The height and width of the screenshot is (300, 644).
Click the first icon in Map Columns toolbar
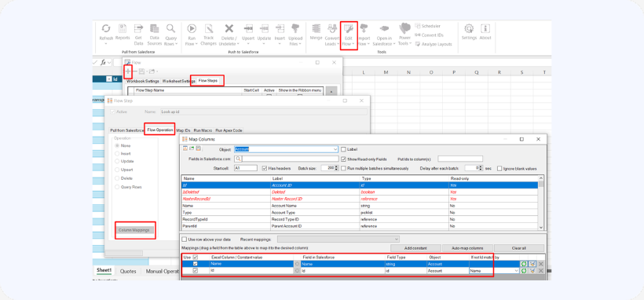pyautogui.click(x=185, y=148)
